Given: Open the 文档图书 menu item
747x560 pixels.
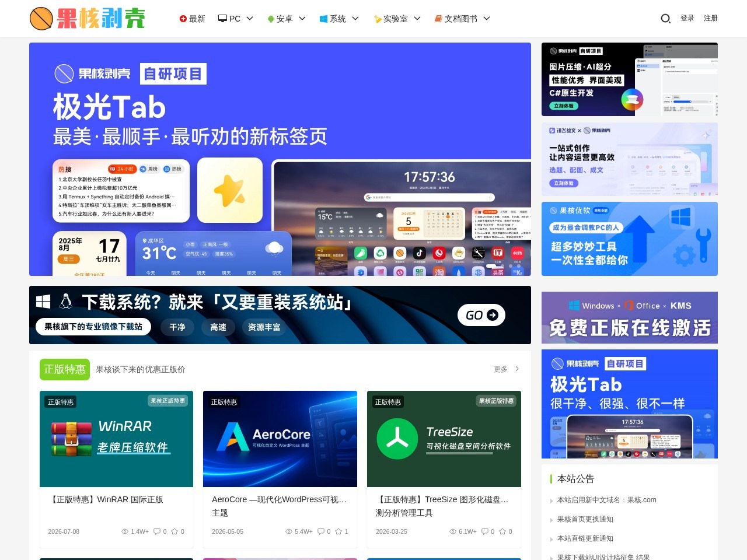Looking at the screenshot, I should click(x=456, y=19).
